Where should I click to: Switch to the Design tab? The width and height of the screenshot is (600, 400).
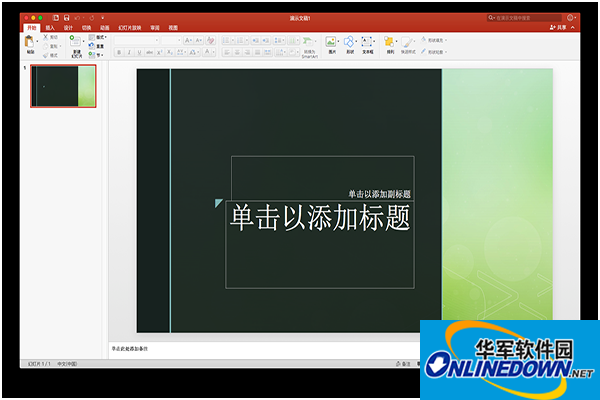click(68, 28)
